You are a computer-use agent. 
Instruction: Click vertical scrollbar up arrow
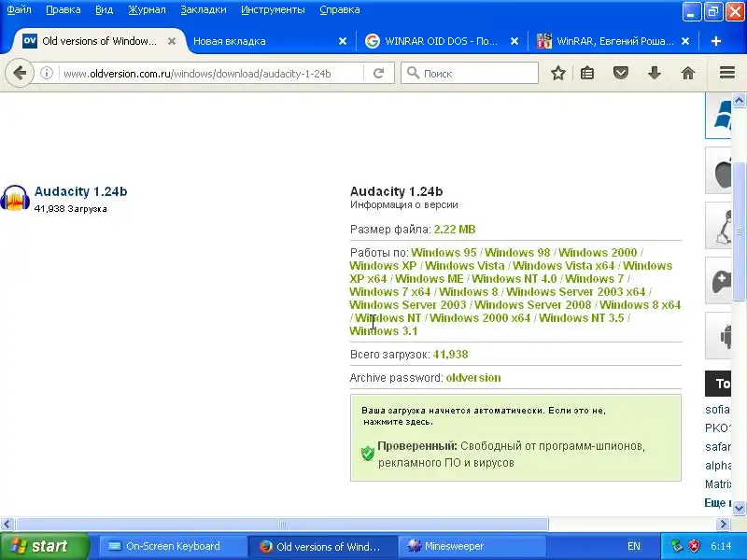[x=739, y=100]
